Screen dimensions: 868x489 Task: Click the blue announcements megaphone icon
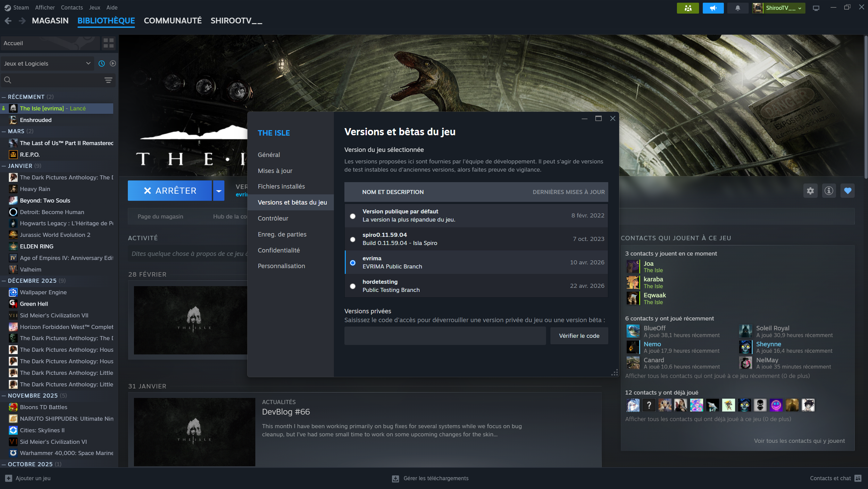713,8
